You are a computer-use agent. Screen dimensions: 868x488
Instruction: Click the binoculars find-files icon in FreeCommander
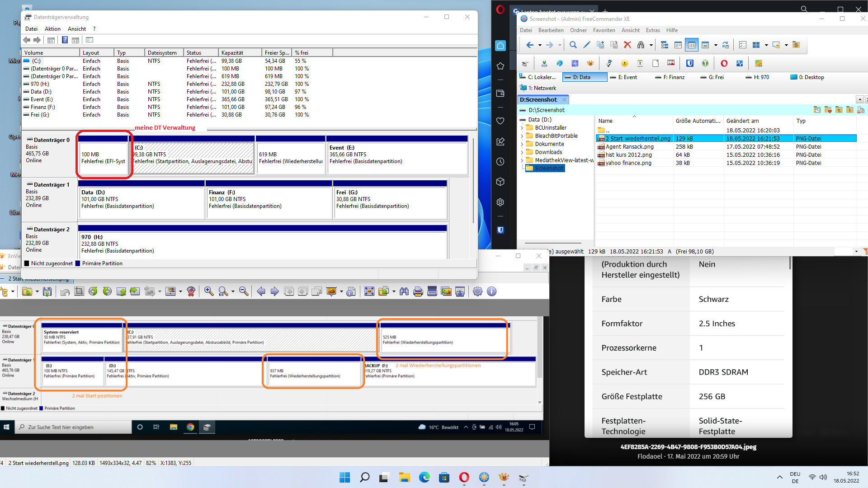[x=641, y=45]
